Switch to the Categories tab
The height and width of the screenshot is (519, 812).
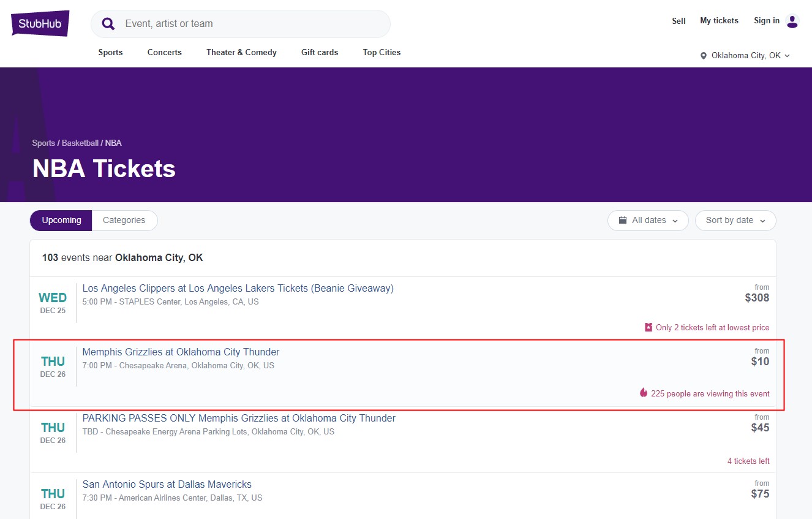click(124, 221)
